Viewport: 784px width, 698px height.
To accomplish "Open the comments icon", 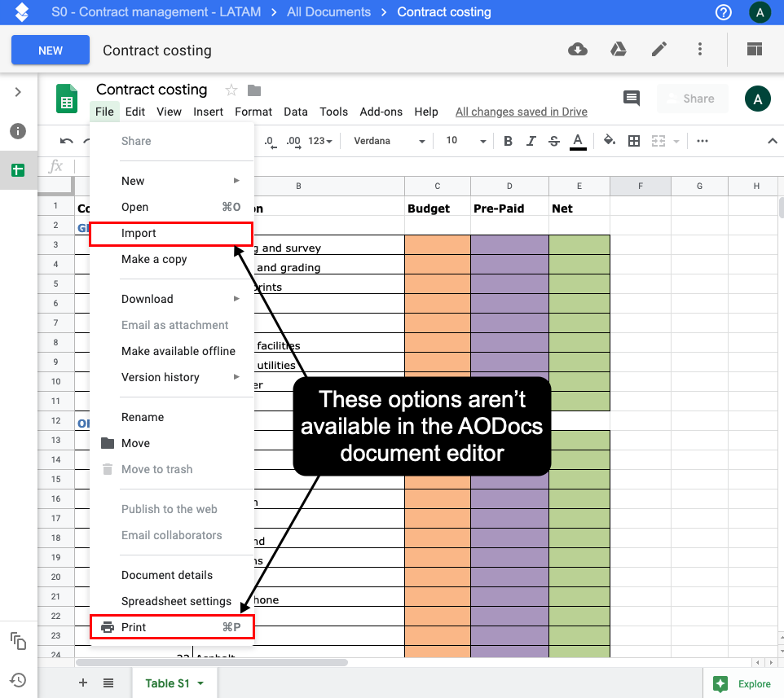I will coord(631,98).
